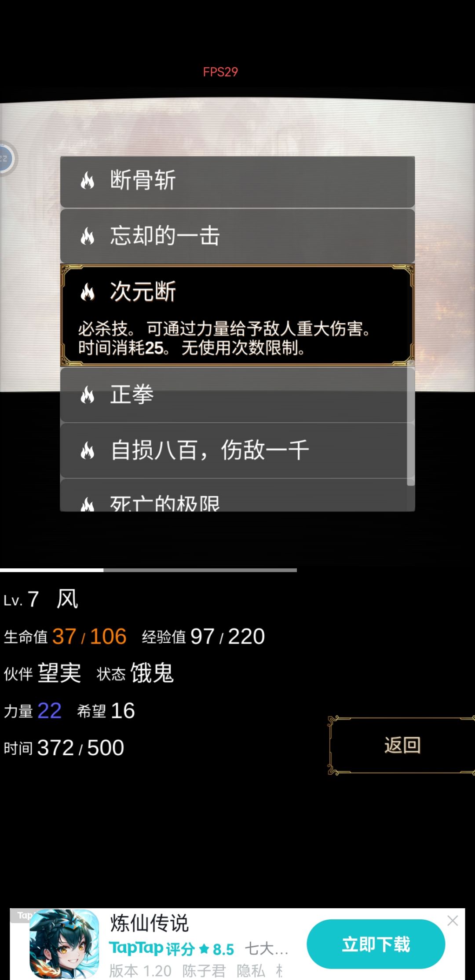Open the 隐私 privacy link in ad

(251, 971)
